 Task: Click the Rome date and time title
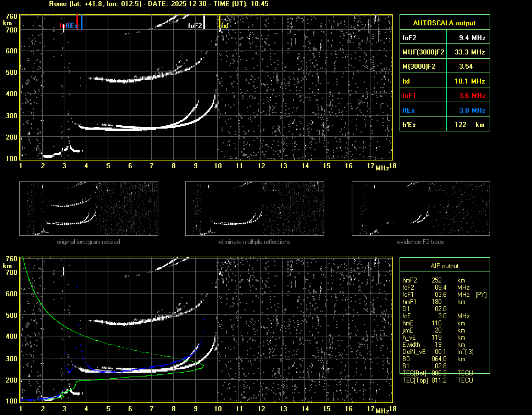click(158, 4)
